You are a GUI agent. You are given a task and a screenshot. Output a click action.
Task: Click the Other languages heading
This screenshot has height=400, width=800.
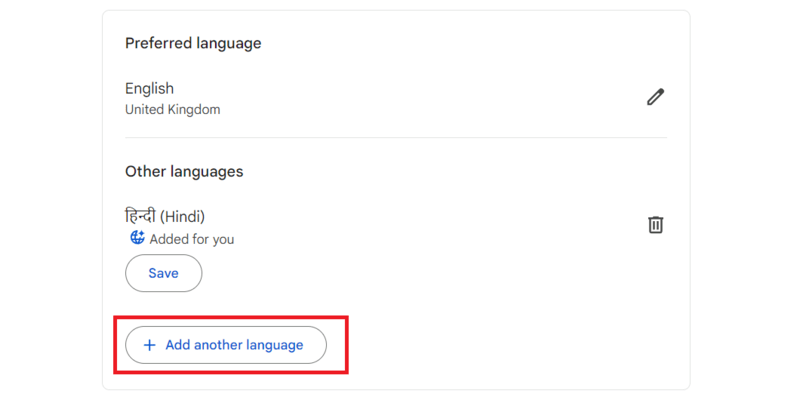[x=184, y=171]
